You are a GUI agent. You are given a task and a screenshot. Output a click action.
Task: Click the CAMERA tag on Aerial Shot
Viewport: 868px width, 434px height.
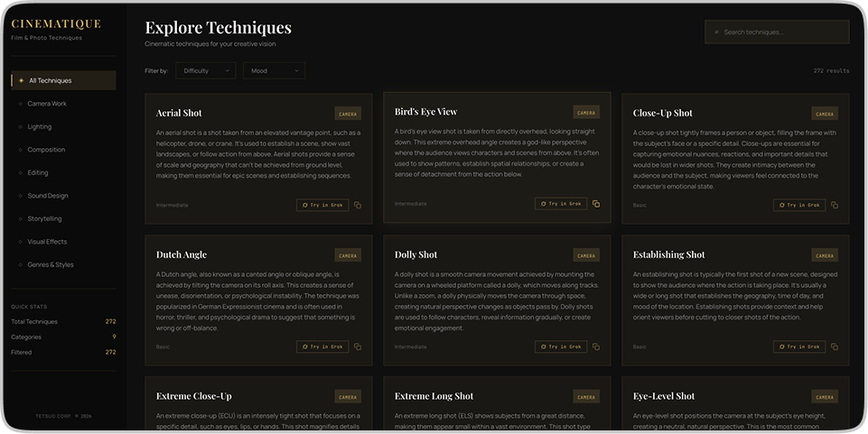(348, 114)
